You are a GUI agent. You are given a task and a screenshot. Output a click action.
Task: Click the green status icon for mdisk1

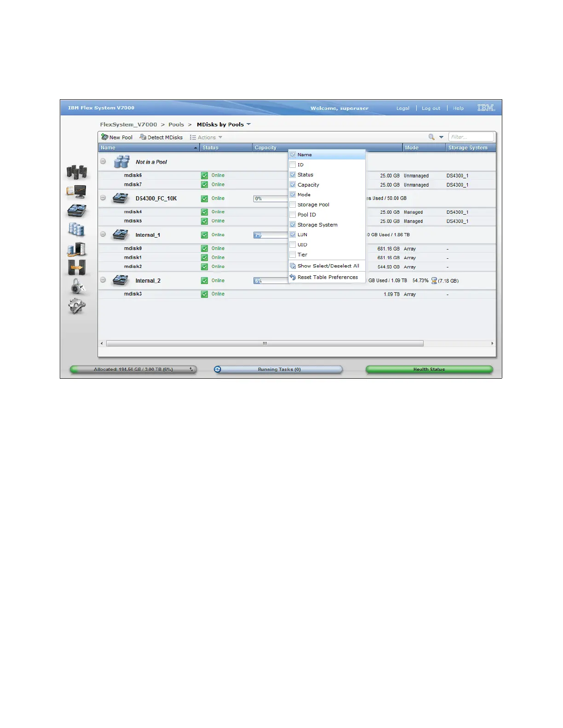[x=205, y=258]
